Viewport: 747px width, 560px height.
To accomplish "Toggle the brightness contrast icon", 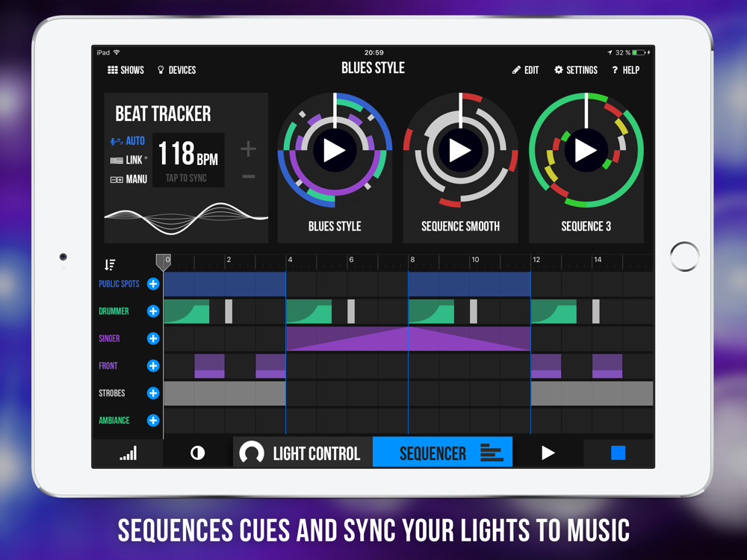I will click(198, 453).
